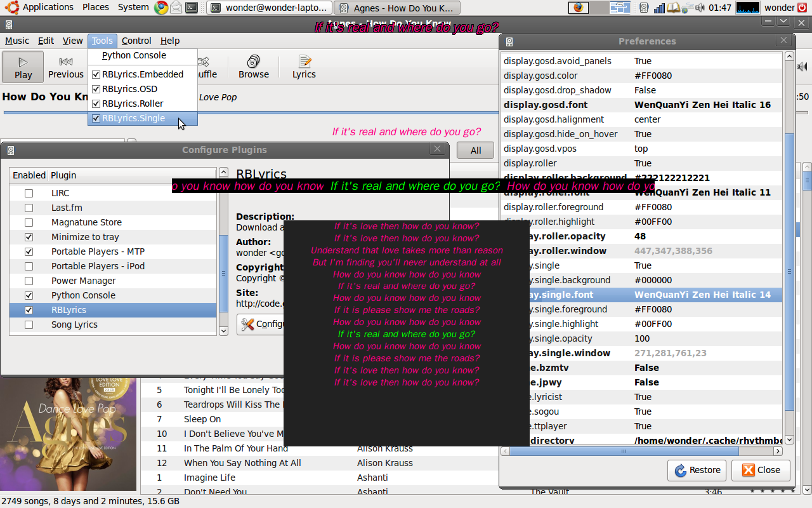The image size is (812, 508).
Task: Toggle RBLyrics.Roller menu checkbox
Action: tap(96, 104)
